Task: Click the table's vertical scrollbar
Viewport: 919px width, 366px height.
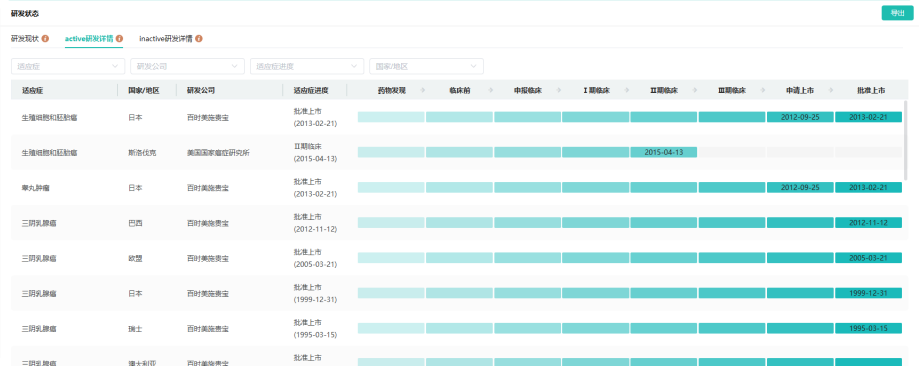Action: [905, 140]
